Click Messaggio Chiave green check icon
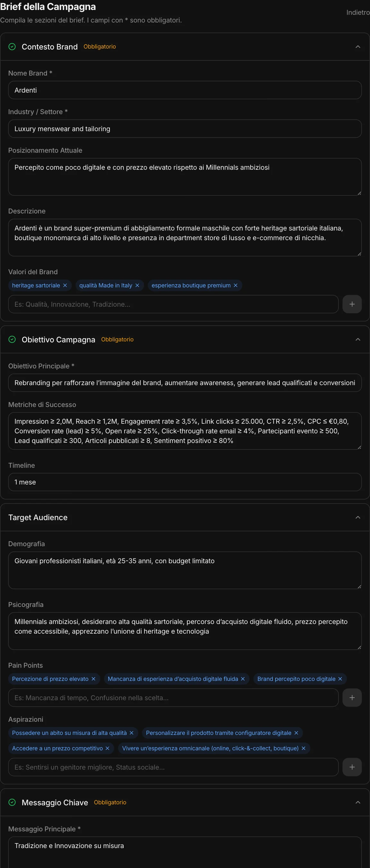Viewport: 370px width, 868px height. [12, 803]
